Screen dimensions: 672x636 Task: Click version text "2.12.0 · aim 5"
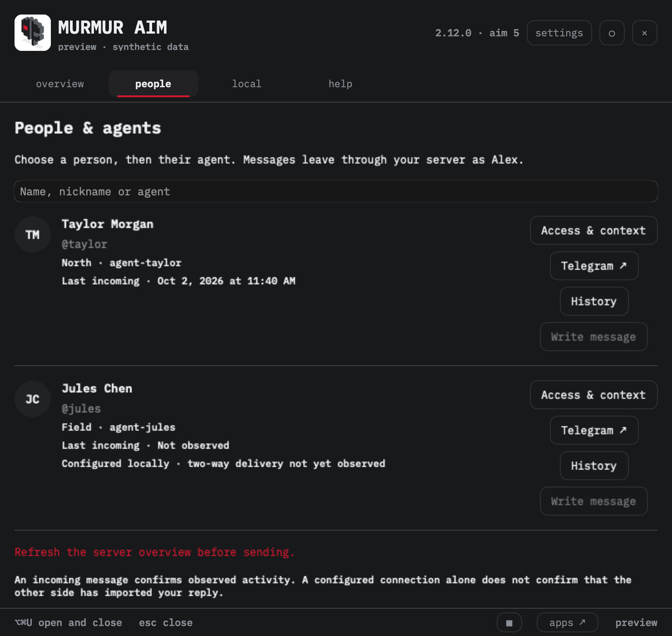(477, 33)
